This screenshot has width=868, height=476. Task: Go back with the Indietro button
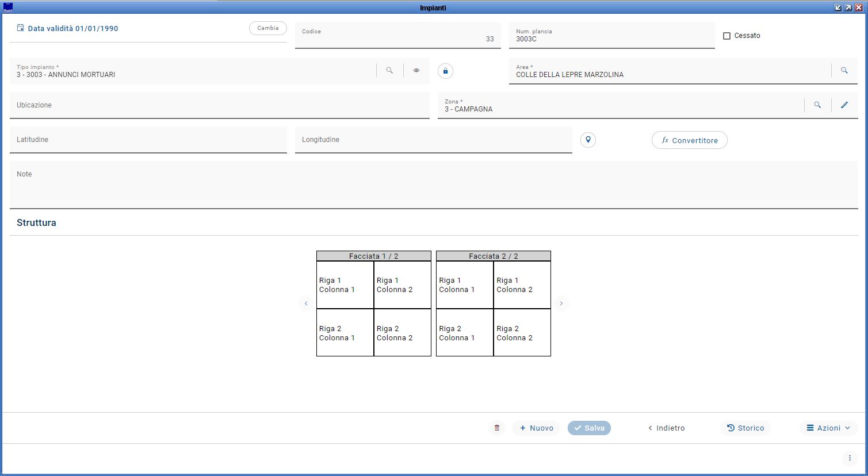pos(666,428)
